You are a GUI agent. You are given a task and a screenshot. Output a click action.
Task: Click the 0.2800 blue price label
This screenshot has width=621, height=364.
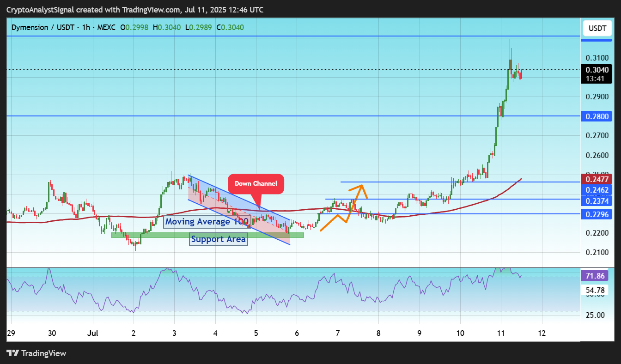[x=597, y=116]
